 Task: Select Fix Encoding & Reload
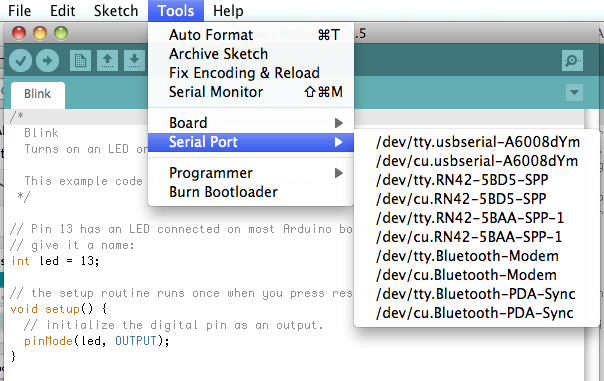(x=251, y=73)
